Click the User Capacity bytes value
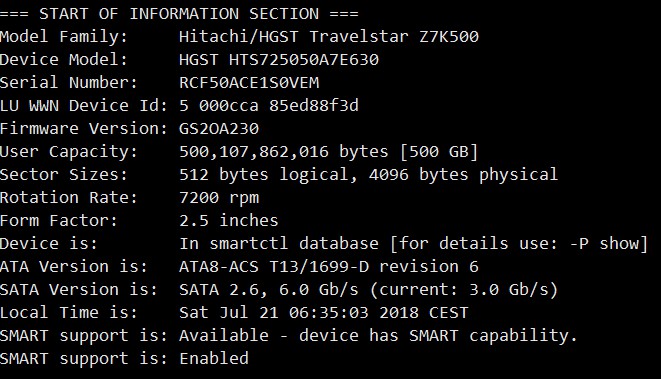This screenshot has height=379, width=661. click(x=284, y=152)
